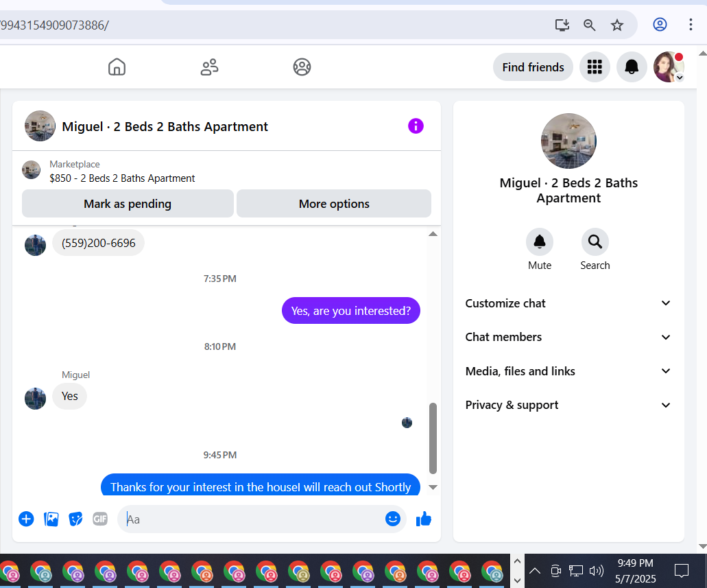Open more actions plus icon
This screenshot has width=707, height=588.
point(26,519)
